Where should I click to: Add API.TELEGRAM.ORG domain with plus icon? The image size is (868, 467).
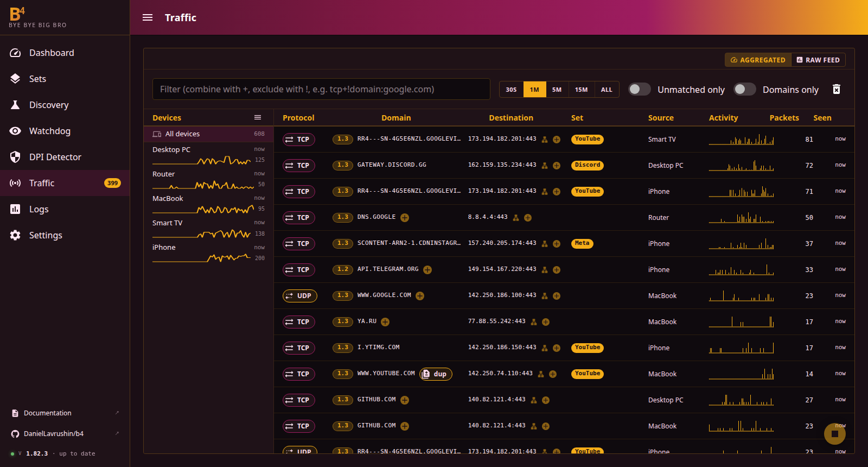tap(427, 270)
